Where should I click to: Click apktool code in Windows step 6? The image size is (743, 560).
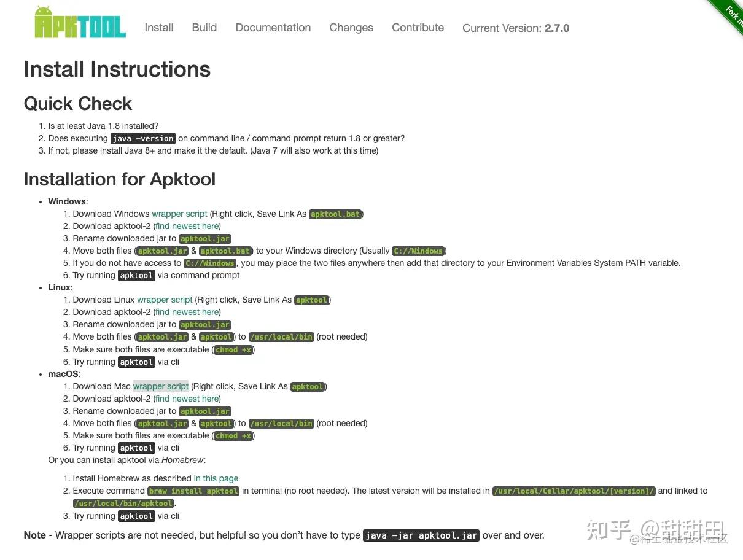tap(136, 276)
